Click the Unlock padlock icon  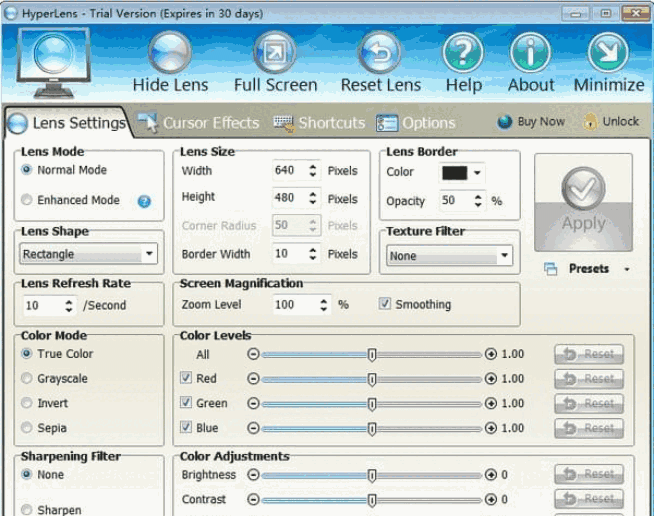pos(590,121)
